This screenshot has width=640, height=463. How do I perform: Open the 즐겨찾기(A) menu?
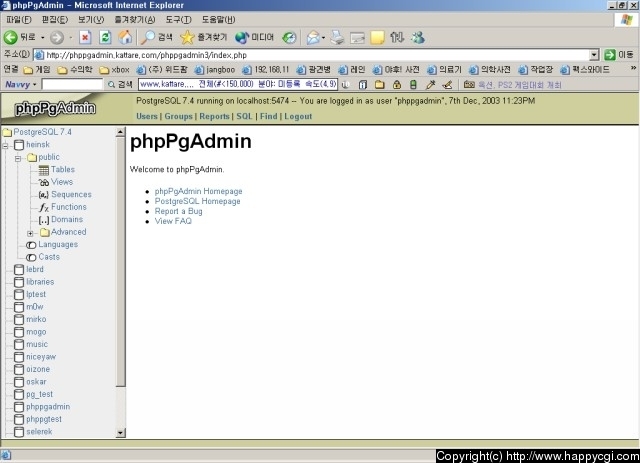pyautogui.click(x=135, y=20)
